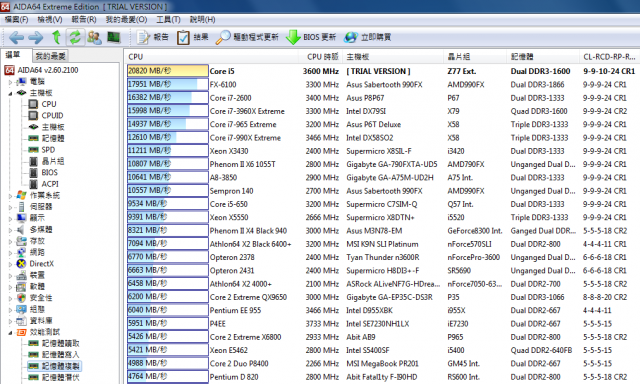Screen dimensions: 640x384
Task: Select the Core i7-3960X Extreme row
Action: [x=383, y=111]
